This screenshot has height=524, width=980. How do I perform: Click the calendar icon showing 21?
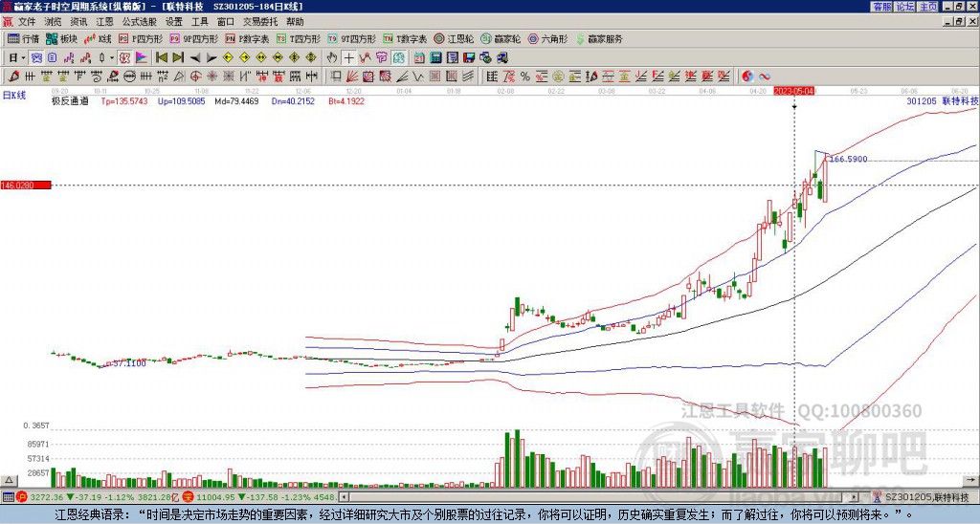click(x=419, y=58)
